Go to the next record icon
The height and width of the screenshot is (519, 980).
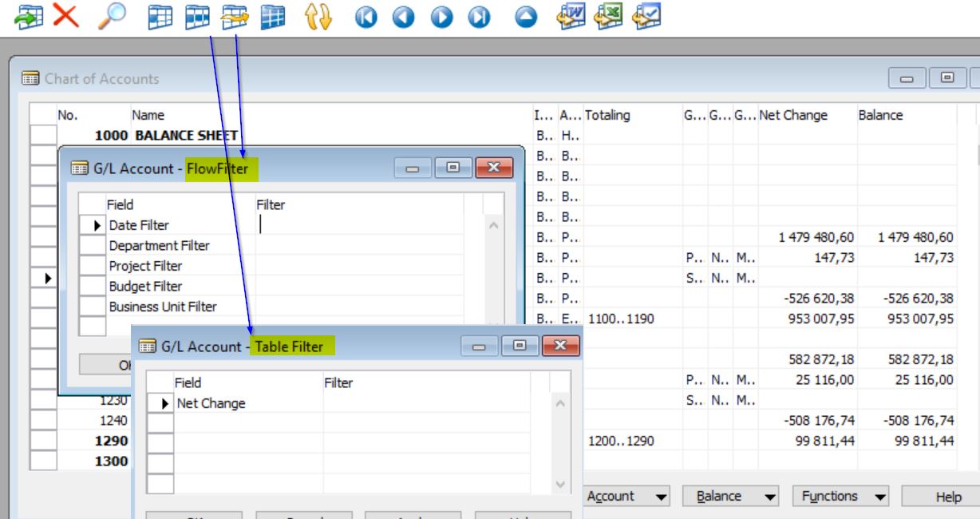441,18
